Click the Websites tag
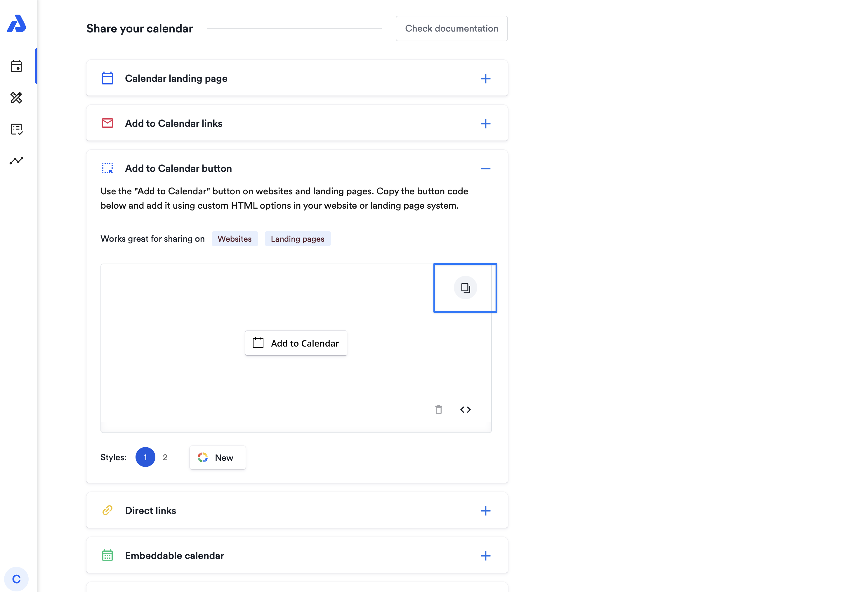Image resolution: width=868 pixels, height=592 pixels. click(x=235, y=239)
